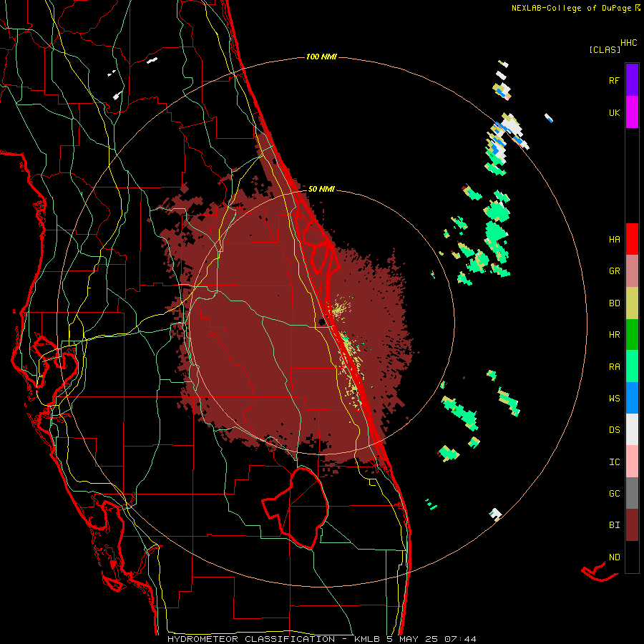Click the Hydrometeor Classification KMLB title text
The height and width of the screenshot is (644, 644).
point(321,639)
